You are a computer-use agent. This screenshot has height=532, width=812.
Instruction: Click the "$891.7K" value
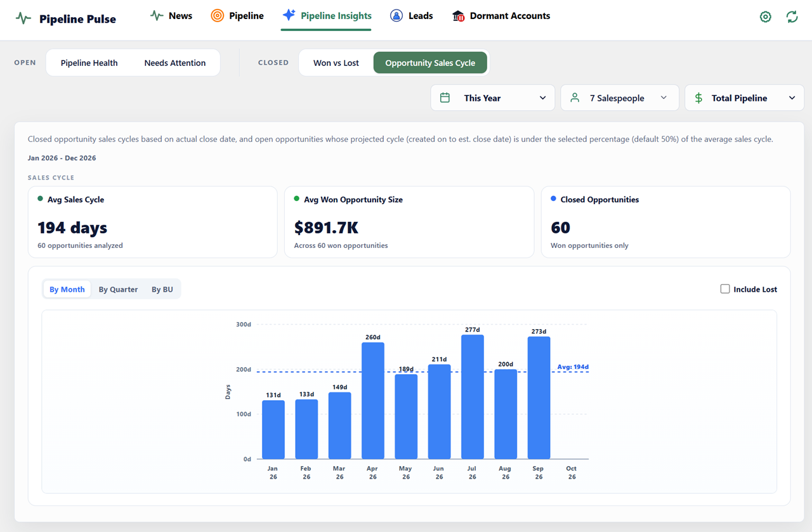[x=327, y=227]
